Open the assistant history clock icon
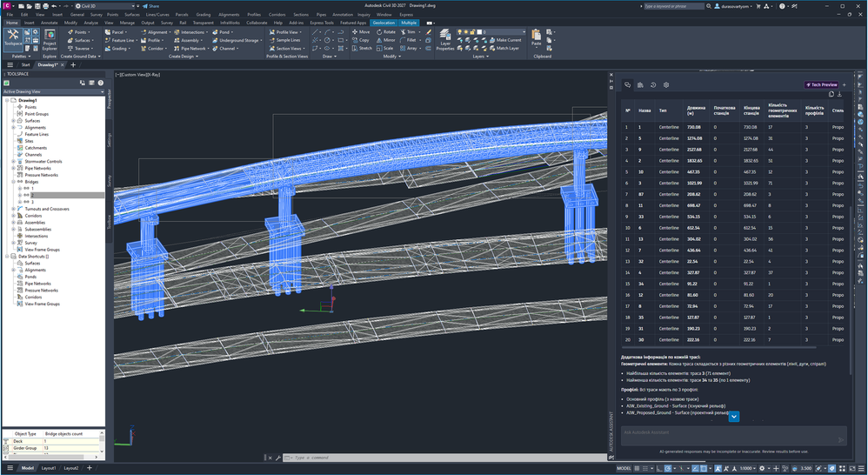This screenshot has height=475, width=868. (653, 84)
